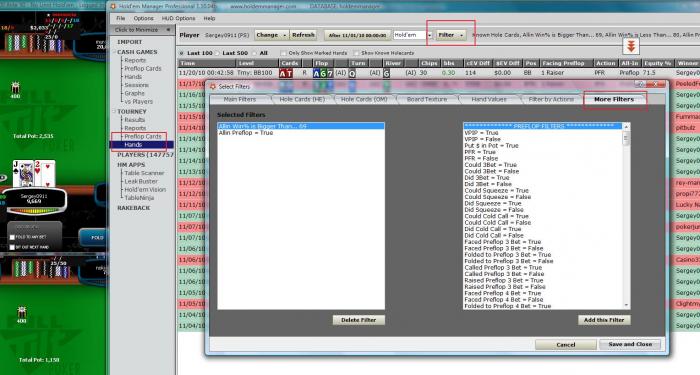The width and height of the screenshot is (700, 375).
Task: Switch to the Main Filters tab
Action: pos(240,99)
